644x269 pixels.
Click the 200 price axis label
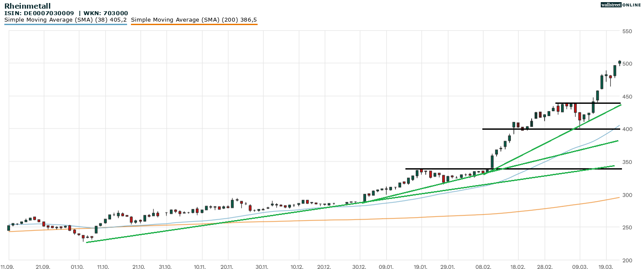tap(627, 260)
